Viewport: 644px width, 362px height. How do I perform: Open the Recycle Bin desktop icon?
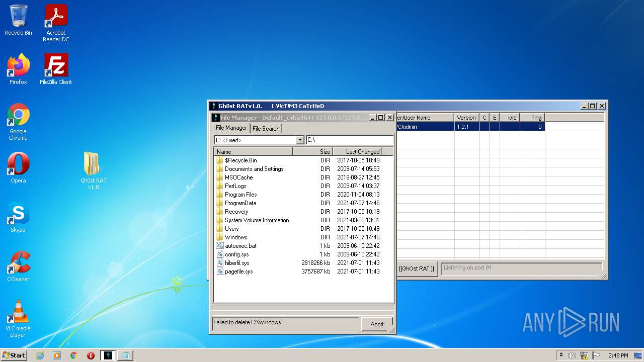click(x=18, y=20)
